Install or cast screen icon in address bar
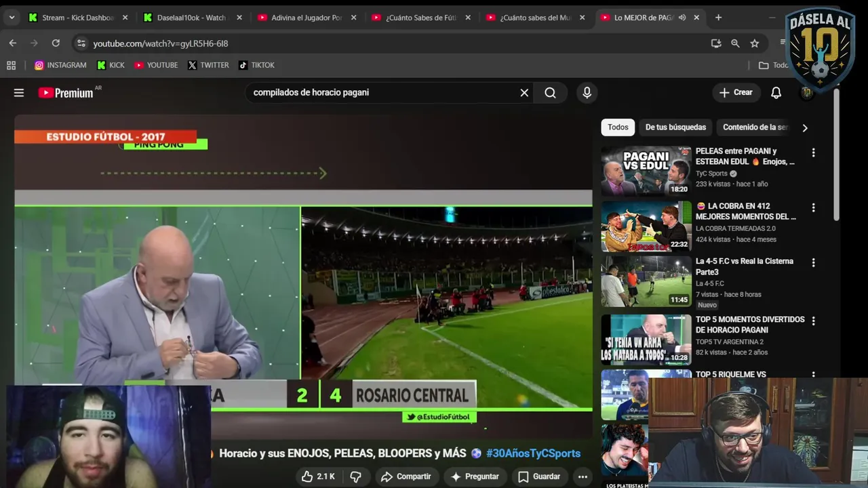The height and width of the screenshot is (488, 868). pos(716,43)
